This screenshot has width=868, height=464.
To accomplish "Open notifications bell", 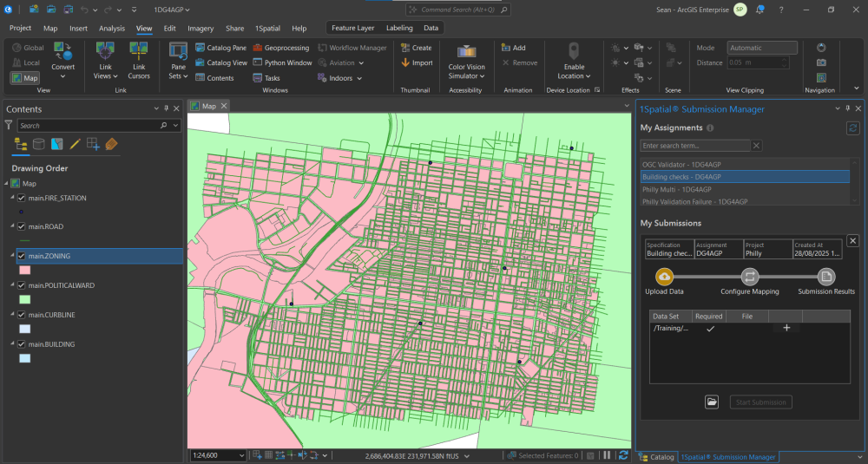I will pyautogui.click(x=760, y=10).
